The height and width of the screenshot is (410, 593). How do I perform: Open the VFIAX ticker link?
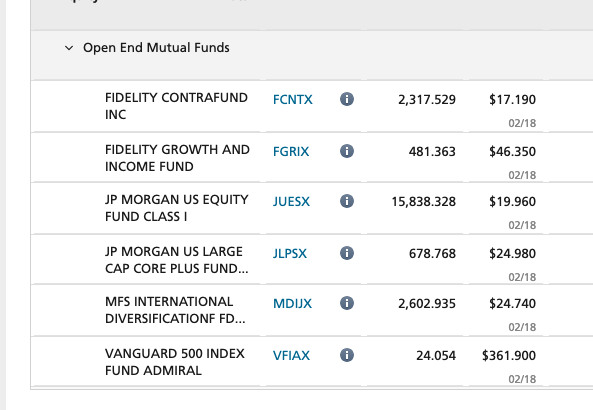pos(291,355)
